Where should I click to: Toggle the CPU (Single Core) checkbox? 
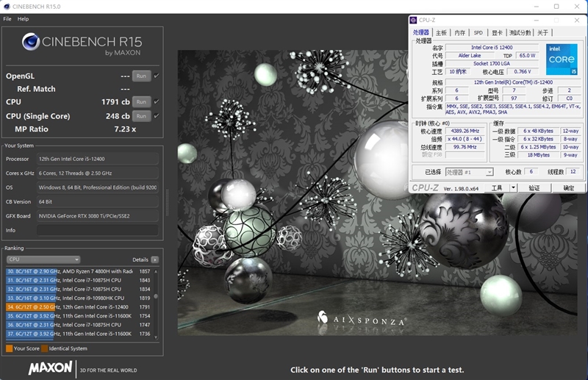[x=157, y=115]
